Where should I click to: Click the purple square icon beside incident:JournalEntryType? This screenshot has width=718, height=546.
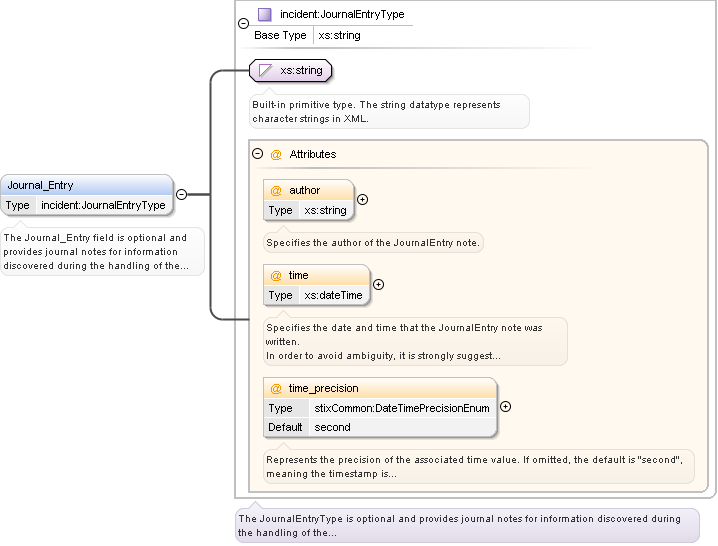tap(265, 15)
